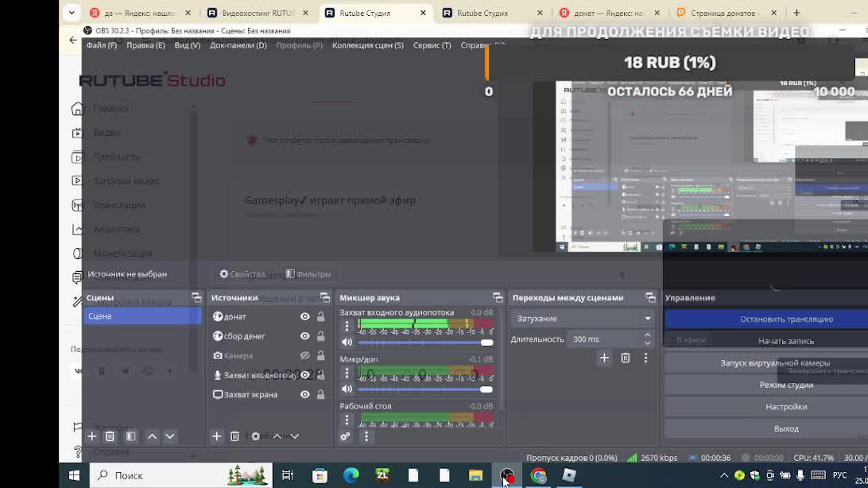The height and width of the screenshot is (488, 868).
Task: Switch to донат — Яндекс browser tab
Action: click(608, 13)
